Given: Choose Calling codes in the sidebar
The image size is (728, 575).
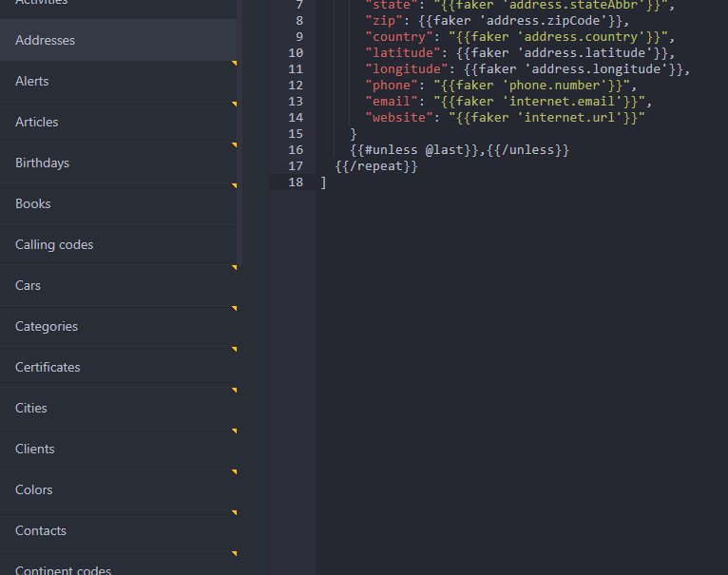Looking at the screenshot, I should [x=54, y=244].
